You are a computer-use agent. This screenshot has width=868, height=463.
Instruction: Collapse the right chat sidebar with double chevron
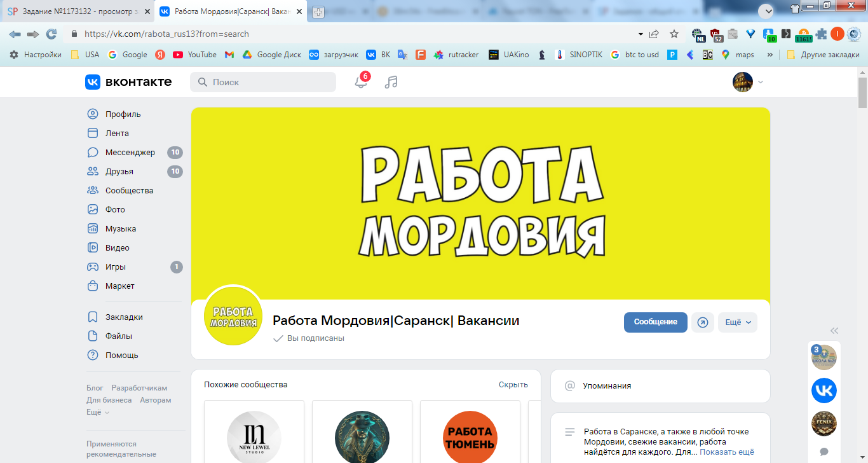(834, 331)
